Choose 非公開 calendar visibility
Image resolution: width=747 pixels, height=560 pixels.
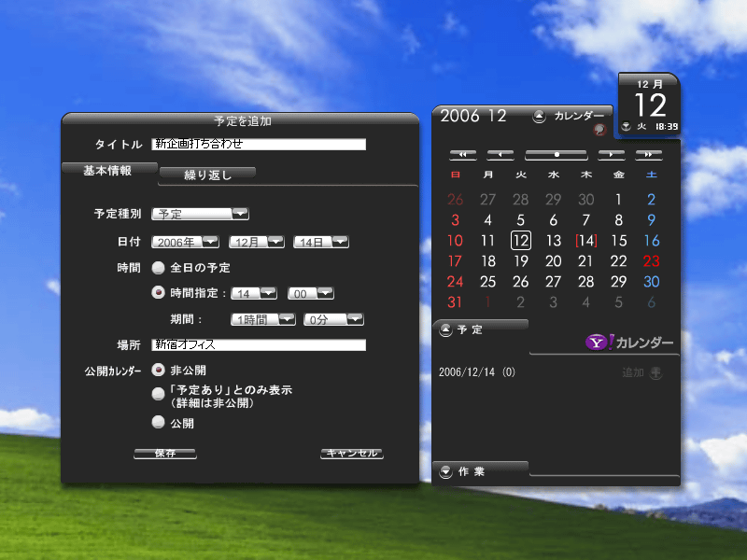pyautogui.click(x=158, y=370)
